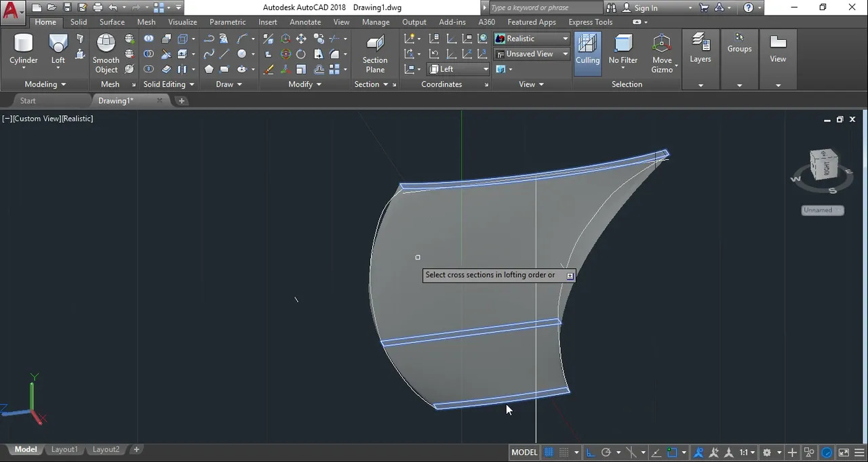Expand the Solid Editing panel
The width and height of the screenshot is (868, 462).
tap(169, 84)
